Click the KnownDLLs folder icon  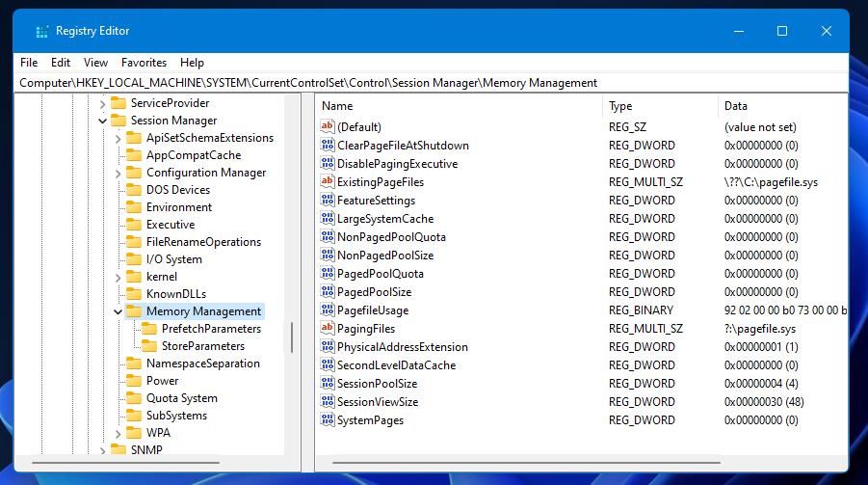(x=133, y=294)
